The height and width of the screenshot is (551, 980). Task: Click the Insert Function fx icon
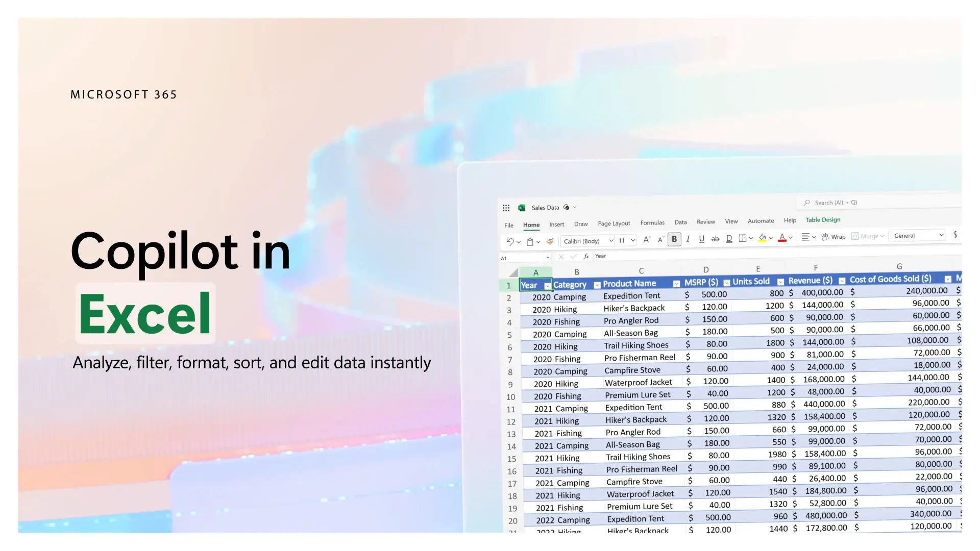(x=586, y=256)
